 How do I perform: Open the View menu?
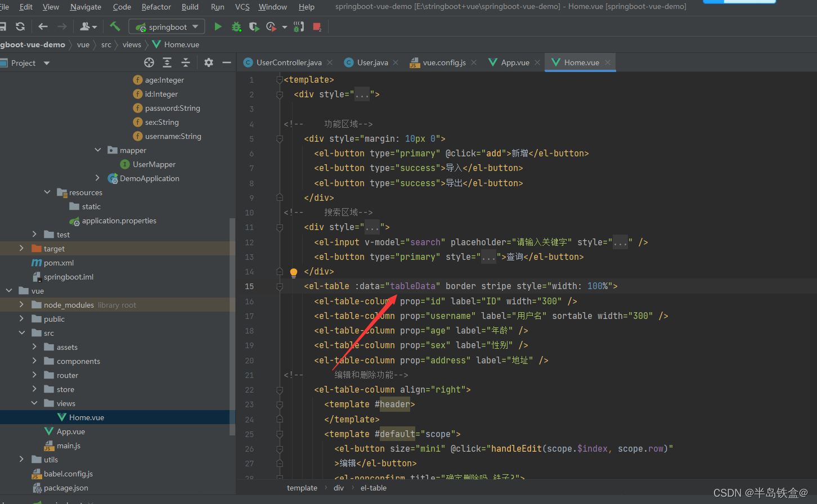coord(51,7)
